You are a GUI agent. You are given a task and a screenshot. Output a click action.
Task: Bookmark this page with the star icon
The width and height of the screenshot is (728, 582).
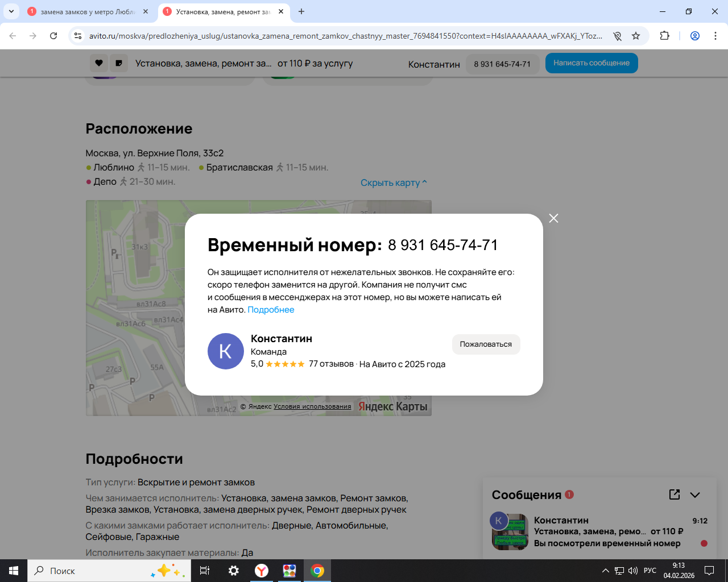click(636, 36)
